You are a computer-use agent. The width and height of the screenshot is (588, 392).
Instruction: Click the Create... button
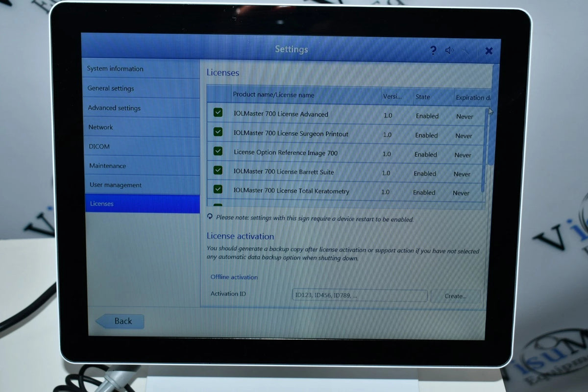[455, 296]
